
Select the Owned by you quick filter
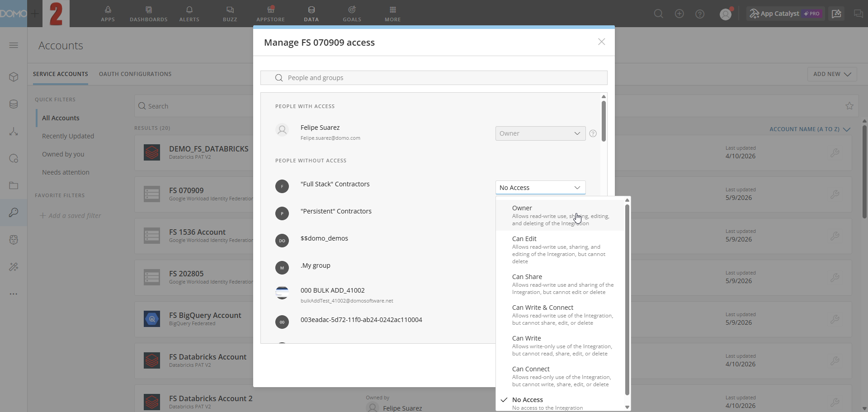(63, 154)
